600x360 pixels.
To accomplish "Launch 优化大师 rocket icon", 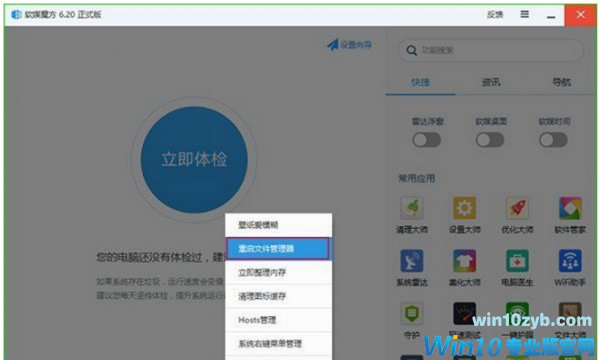I will click(517, 208).
